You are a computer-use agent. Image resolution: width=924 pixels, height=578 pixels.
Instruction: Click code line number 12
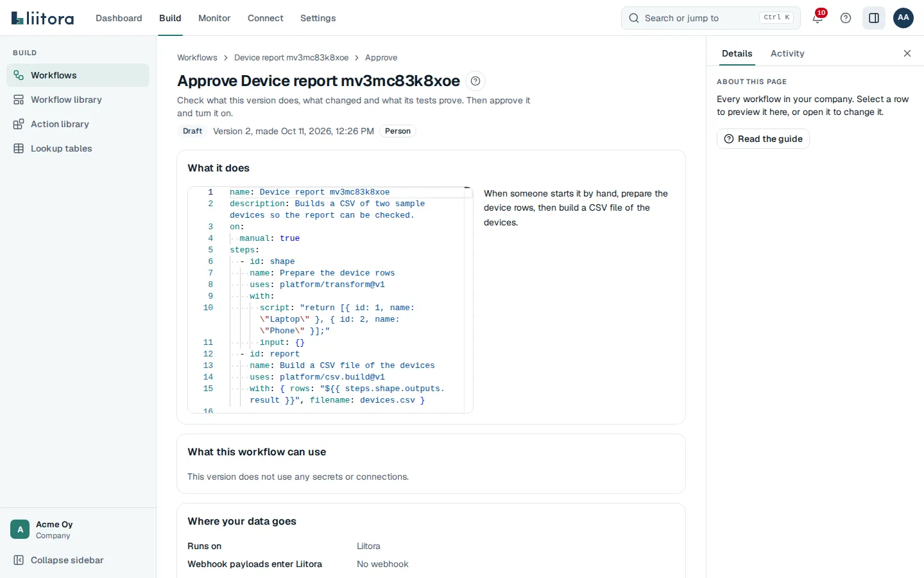208,354
